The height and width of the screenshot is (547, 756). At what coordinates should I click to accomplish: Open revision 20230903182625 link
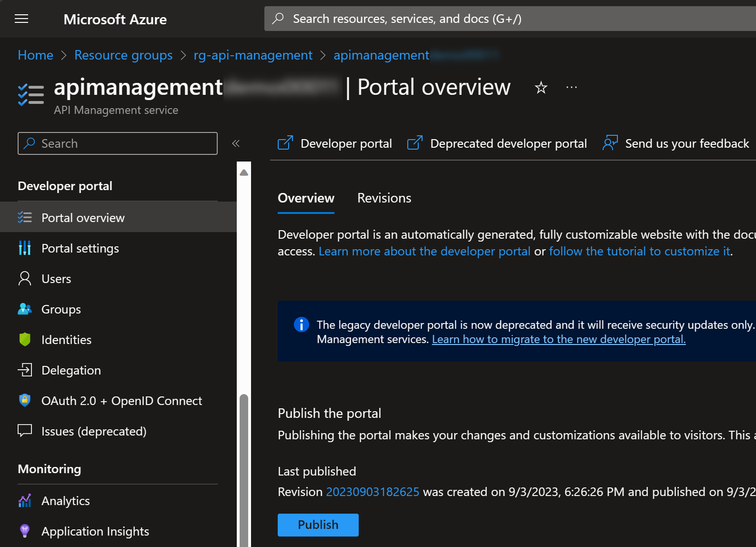(x=373, y=492)
